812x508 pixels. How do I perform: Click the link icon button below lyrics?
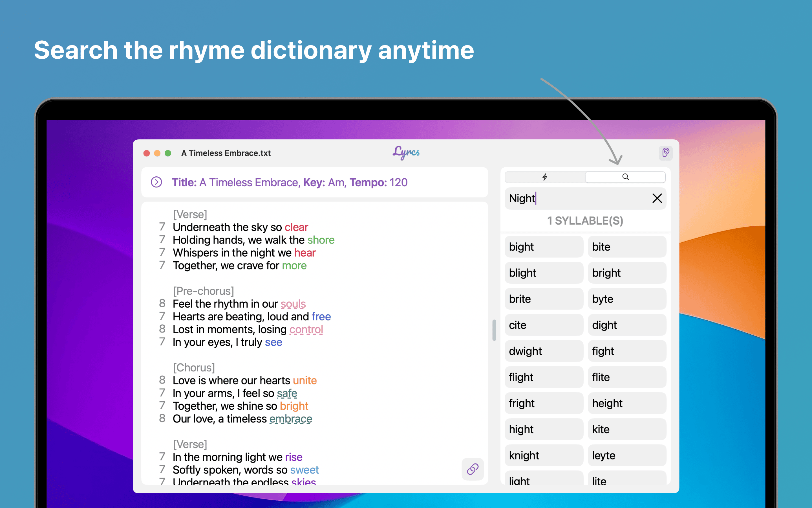pos(473,469)
